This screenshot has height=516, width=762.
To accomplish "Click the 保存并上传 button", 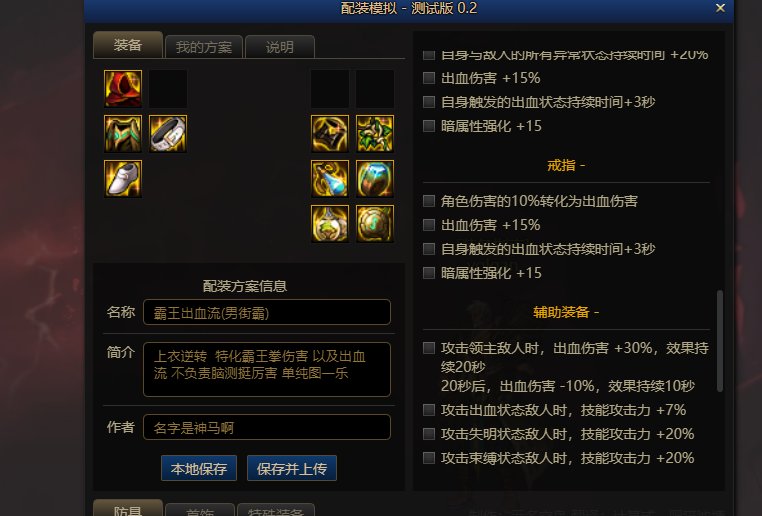I will click(x=292, y=468).
